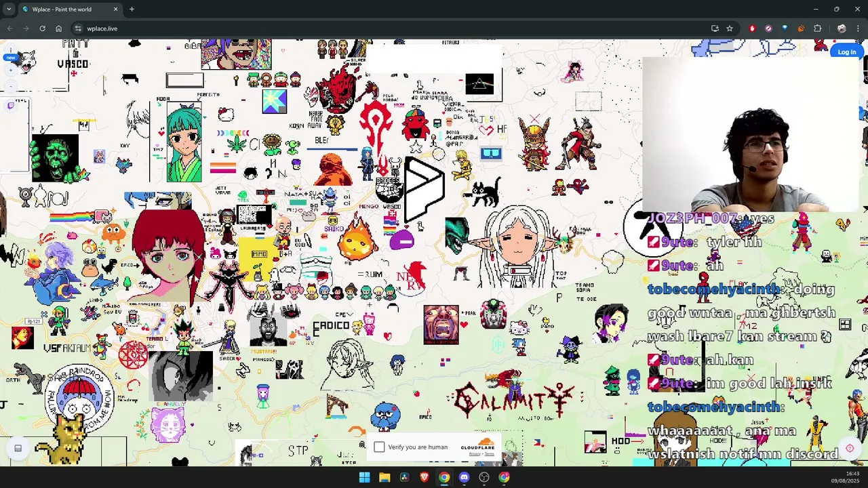The image size is (868, 488).
Task: Close the Wplace browser tab
Action: click(115, 9)
